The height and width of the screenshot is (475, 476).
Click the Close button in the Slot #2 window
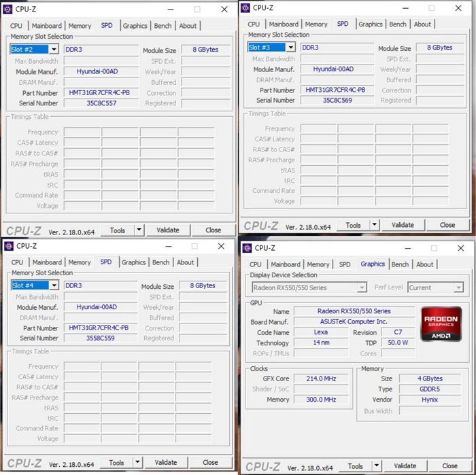[214, 230]
